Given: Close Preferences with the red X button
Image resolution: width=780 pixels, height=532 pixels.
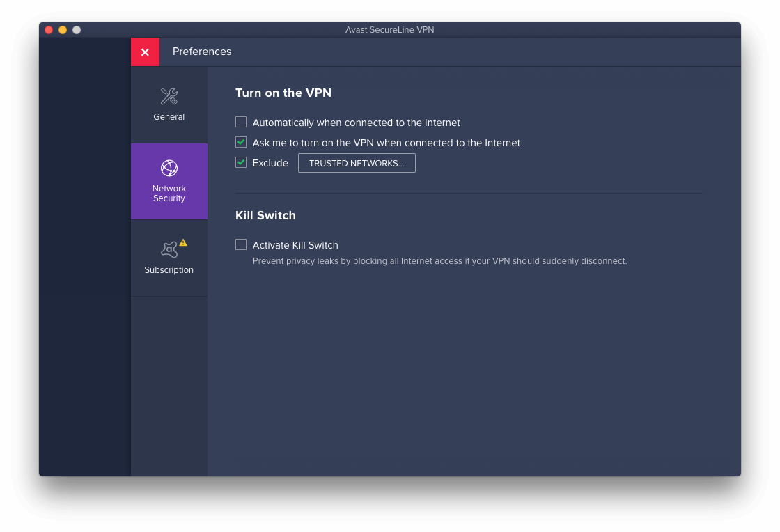Looking at the screenshot, I should pyautogui.click(x=145, y=52).
